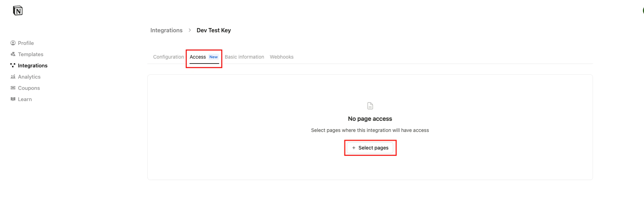Open the account avatar in top right corner
The width and height of the screenshot is (644, 219).
tap(642, 10)
